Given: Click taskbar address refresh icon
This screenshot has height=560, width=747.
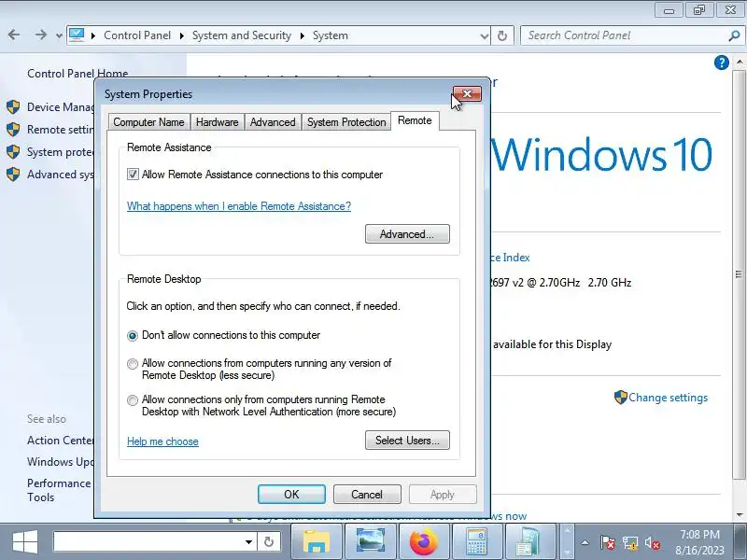Looking at the screenshot, I should [x=269, y=542].
